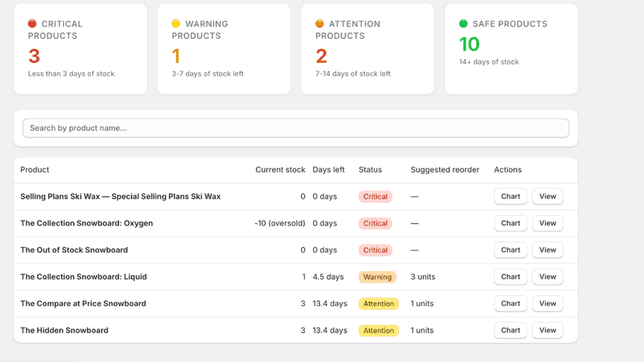Screen dimensions: 644x362
Task: Click the green Safe Products status dot
Action: (464, 24)
